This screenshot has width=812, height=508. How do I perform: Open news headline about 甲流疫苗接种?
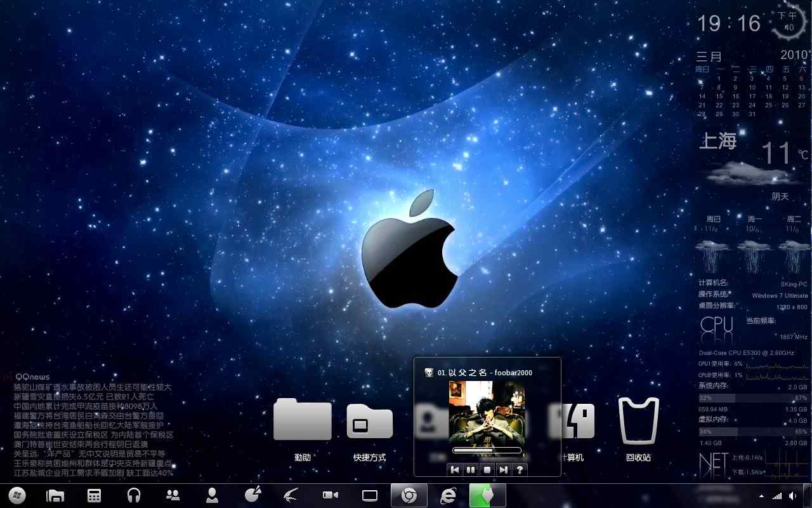click(86, 406)
